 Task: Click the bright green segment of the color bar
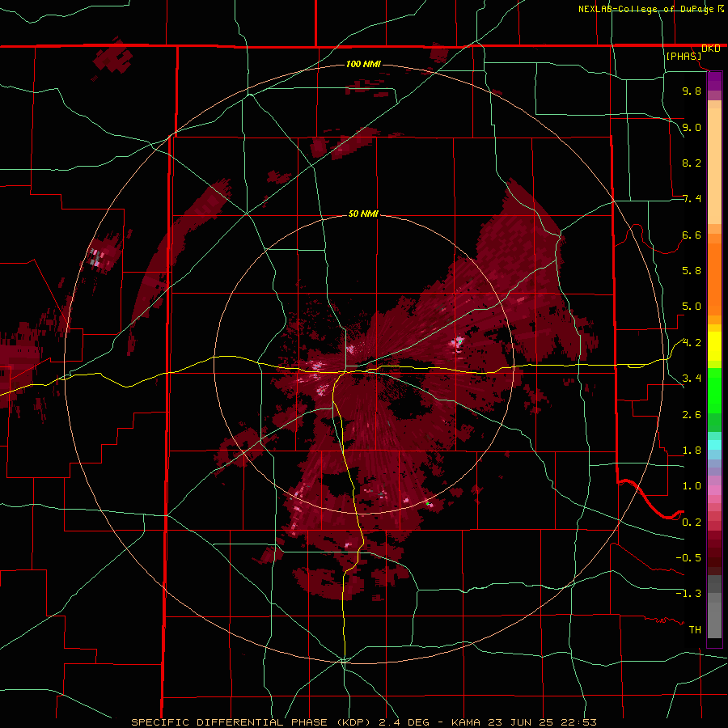pyautogui.click(x=714, y=391)
